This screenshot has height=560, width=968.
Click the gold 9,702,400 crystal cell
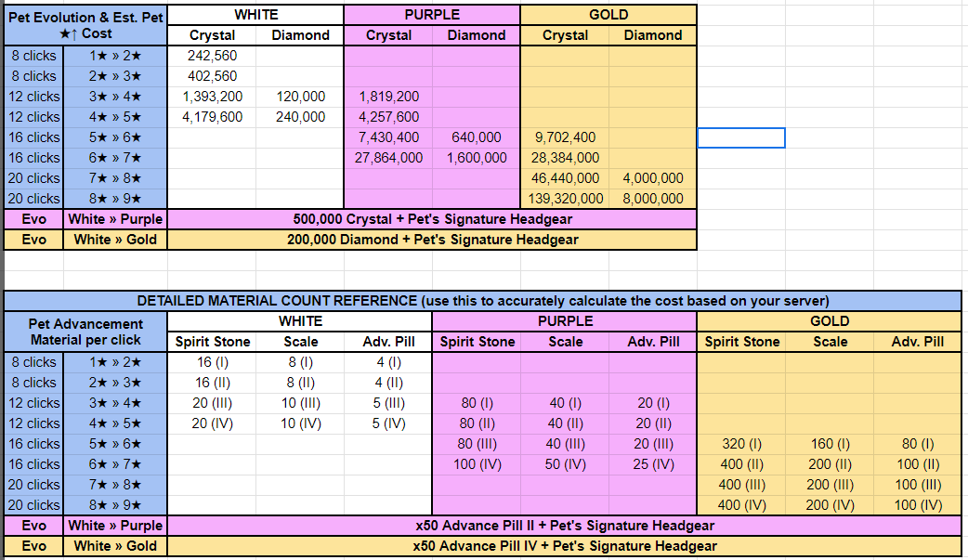pyautogui.click(x=565, y=137)
